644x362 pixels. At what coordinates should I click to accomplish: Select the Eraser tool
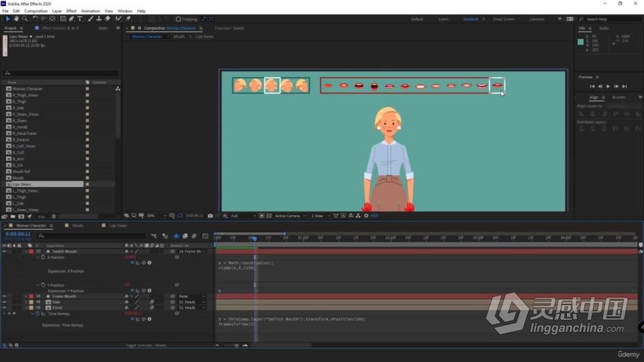point(107,19)
